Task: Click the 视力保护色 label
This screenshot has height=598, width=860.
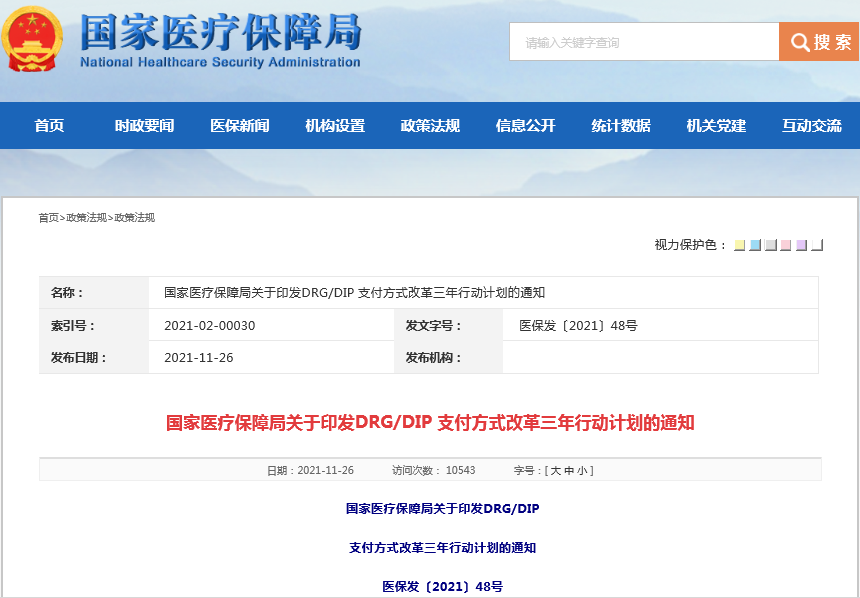Action: [x=691, y=245]
